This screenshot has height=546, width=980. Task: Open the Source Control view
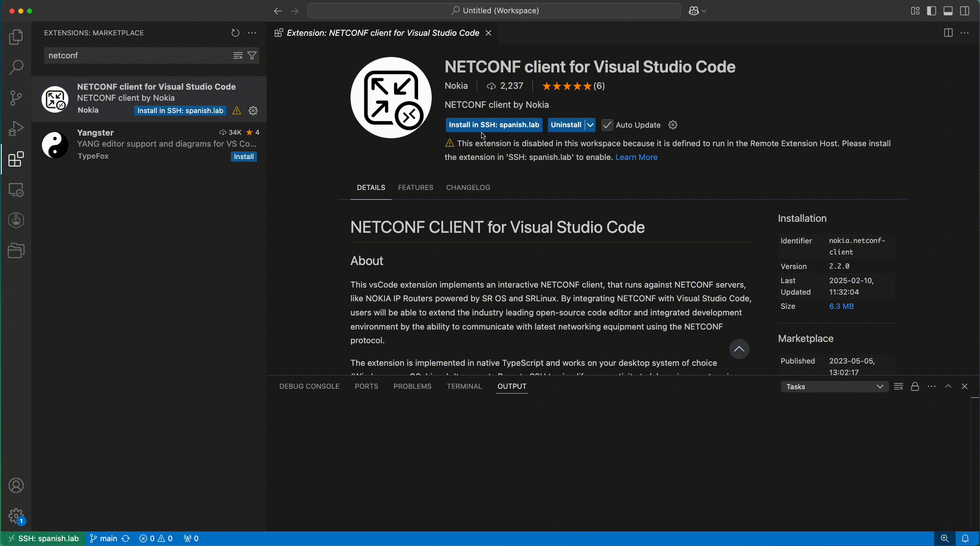coord(16,98)
